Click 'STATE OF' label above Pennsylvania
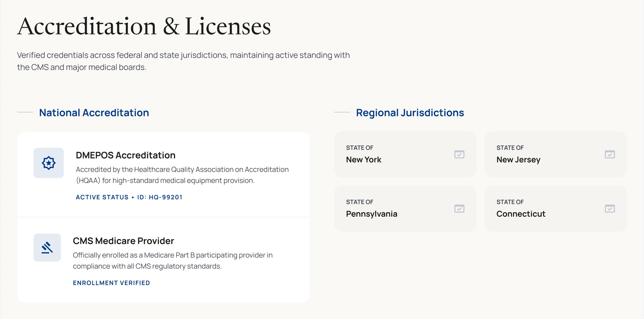Screen dimensions: 644x319 point(360,202)
